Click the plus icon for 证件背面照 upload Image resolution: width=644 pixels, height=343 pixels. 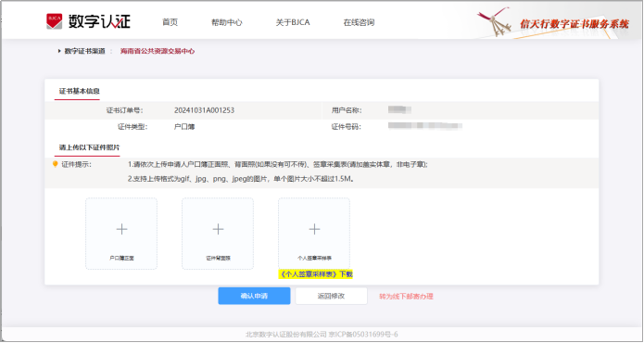(x=218, y=229)
